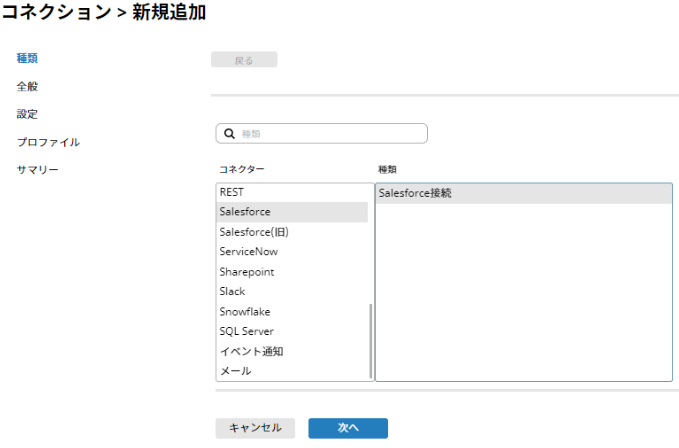Select SQL Server connector
The image size is (679, 448).
pos(292,332)
